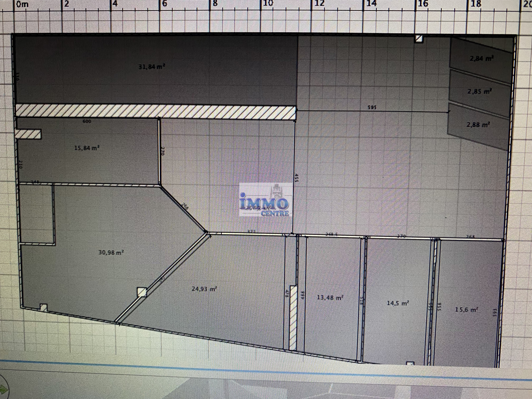Image resolution: width=532 pixels, height=399 pixels.
Task: Select small hatched square at top wall
Action: point(418,39)
